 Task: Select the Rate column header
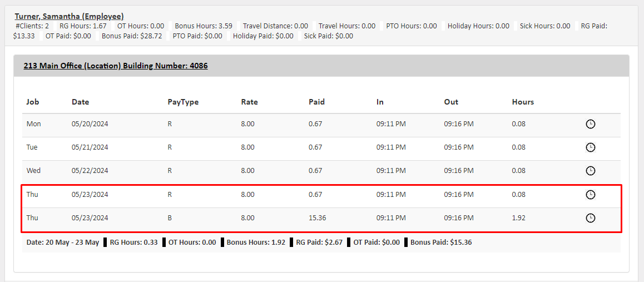[x=249, y=102]
